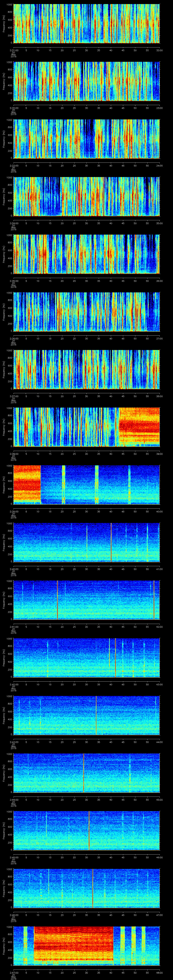Click the 2:45:00 start time label

[14, 857]
